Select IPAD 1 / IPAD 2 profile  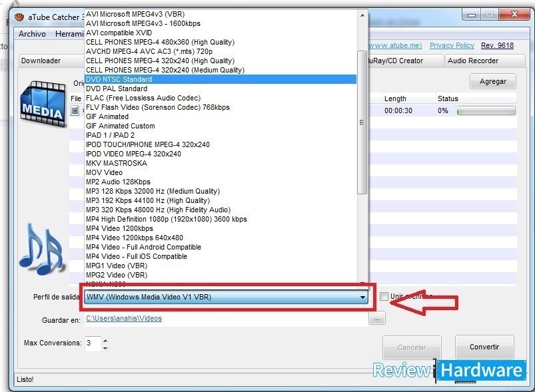pyautogui.click(x=221, y=135)
